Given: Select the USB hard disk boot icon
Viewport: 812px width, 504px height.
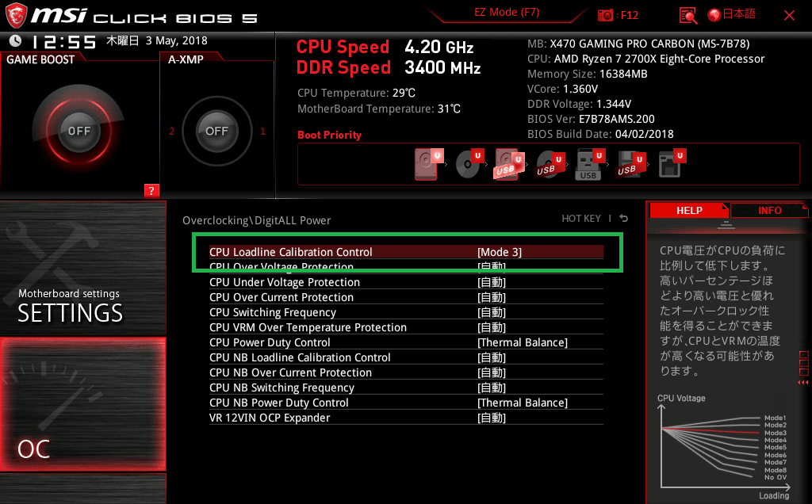Looking at the screenshot, I should [x=510, y=164].
